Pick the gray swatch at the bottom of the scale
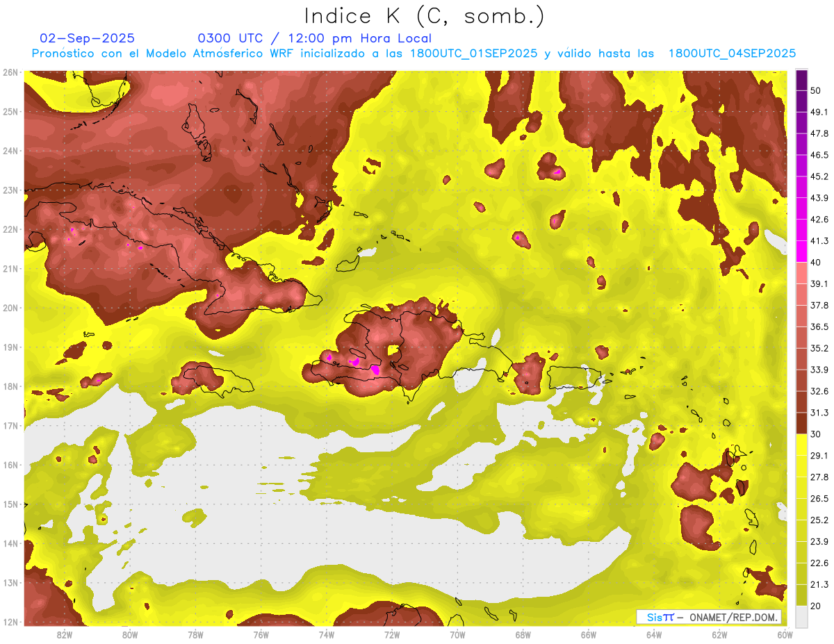The width and height of the screenshot is (834, 644). coord(801,616)
